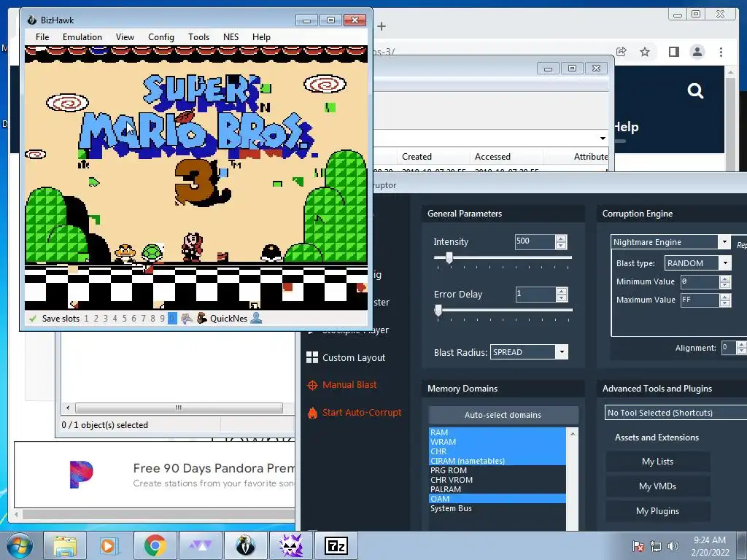The height and width of the screenshot is (560, 747).
Task: Click the Minimum Value field
Action: (x=700, y=281)
